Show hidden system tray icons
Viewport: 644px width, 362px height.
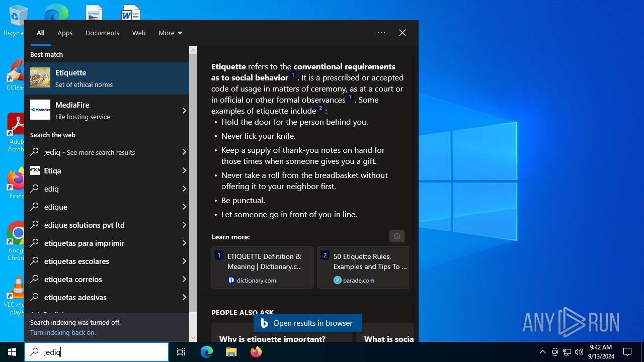[542, 352]
